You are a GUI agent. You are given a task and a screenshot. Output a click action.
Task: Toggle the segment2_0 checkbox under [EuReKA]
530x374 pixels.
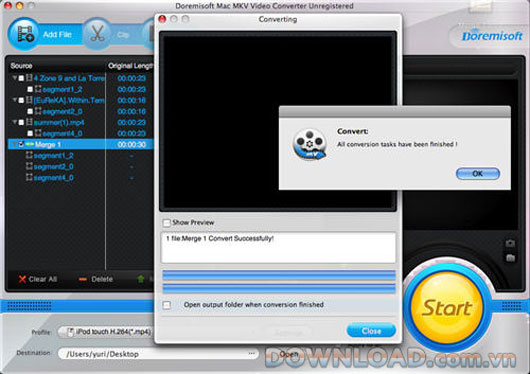[x=30, y=111]
